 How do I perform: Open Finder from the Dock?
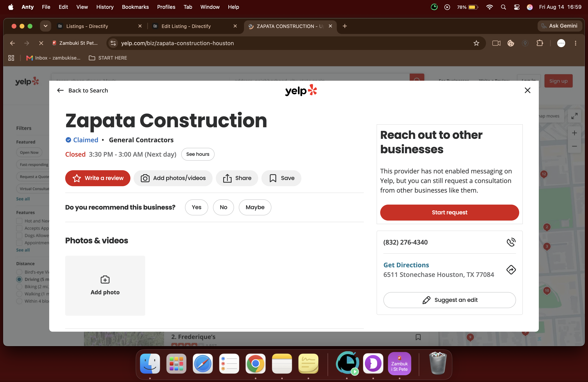click(150, 363)
